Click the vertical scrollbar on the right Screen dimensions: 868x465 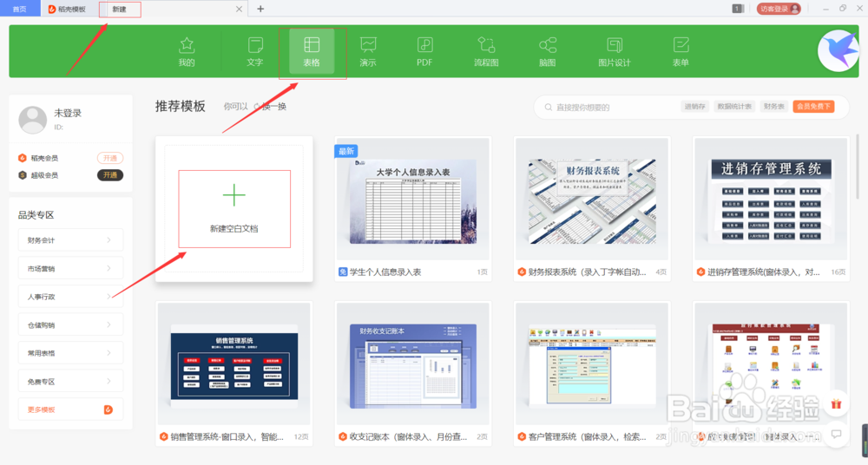(x=858, y=166)
